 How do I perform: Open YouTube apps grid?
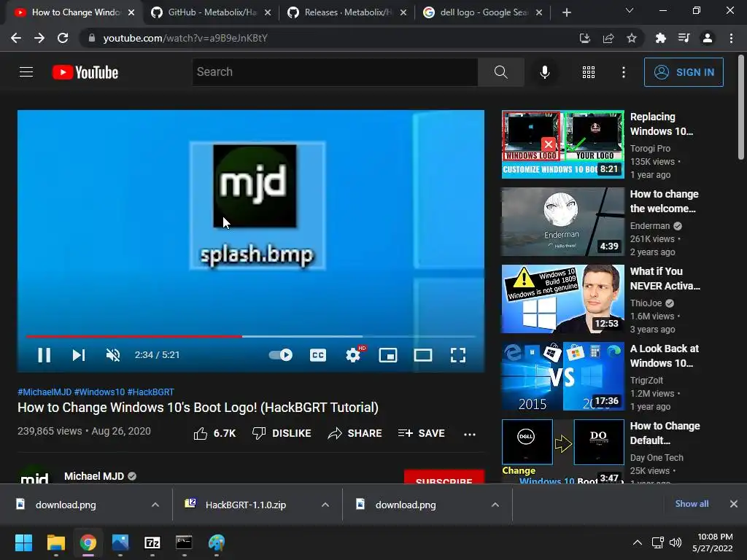(589, 72)
